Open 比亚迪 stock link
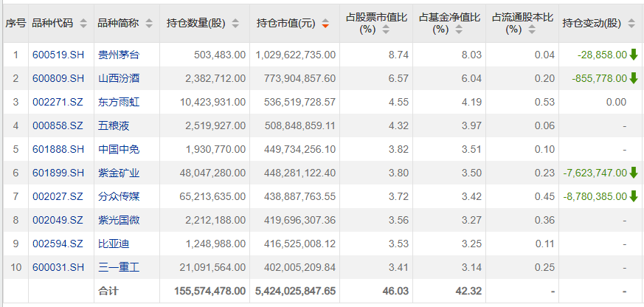Screen dimensions: 644x307 (x=114, y=244)
